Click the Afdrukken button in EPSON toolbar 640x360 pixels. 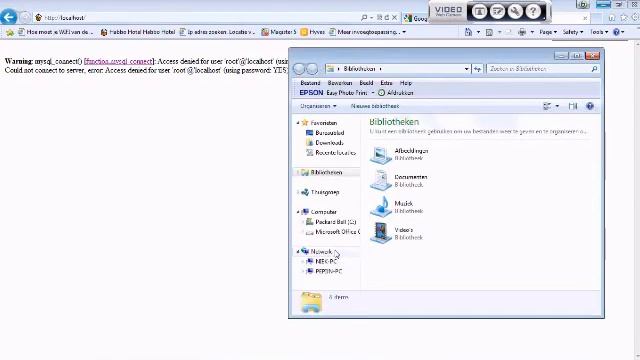[x=396, y=93]
